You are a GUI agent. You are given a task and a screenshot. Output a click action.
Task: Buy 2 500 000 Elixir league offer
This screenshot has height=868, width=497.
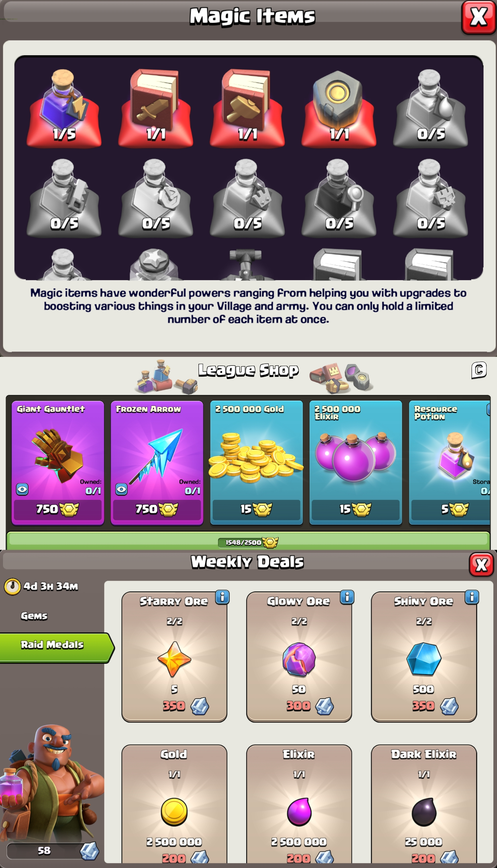(x=356, y=462)
